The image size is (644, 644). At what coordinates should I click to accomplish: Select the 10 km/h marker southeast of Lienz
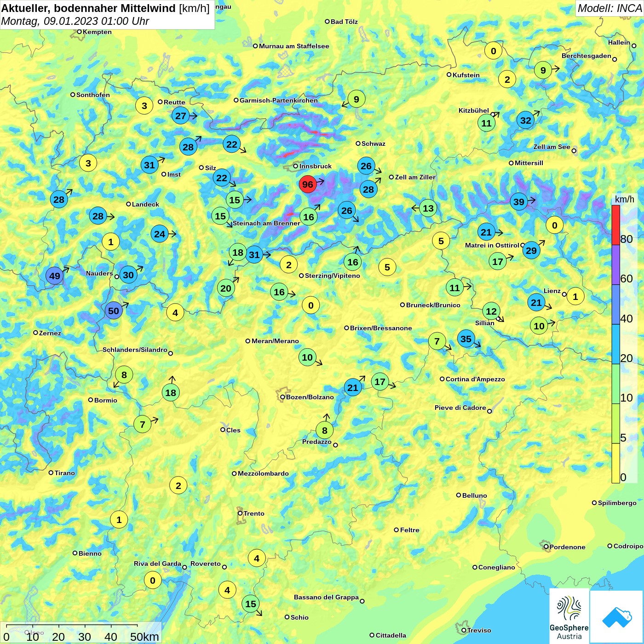539,326
